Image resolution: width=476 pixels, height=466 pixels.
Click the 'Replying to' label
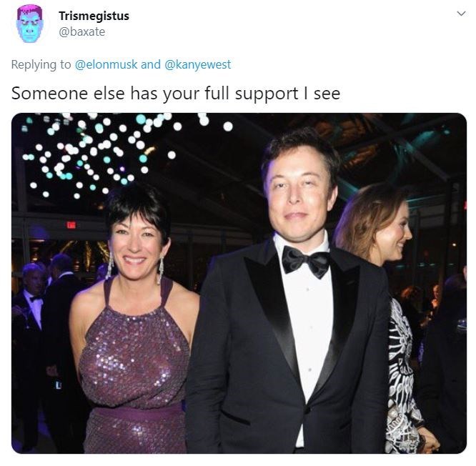[x=41, y=64]
